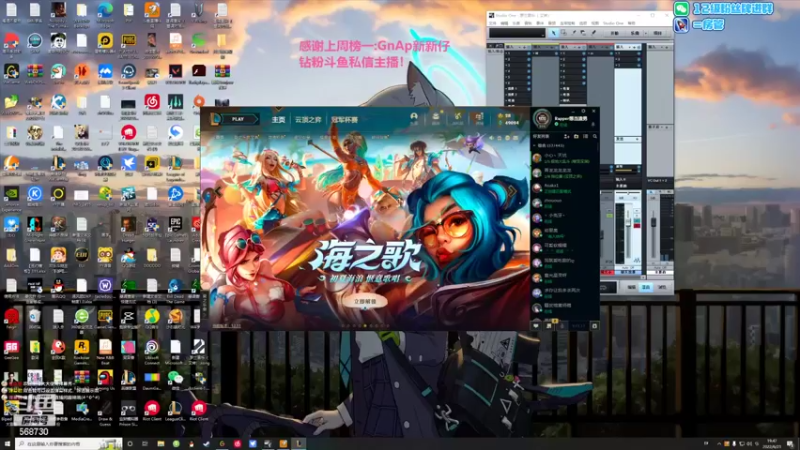Image resolution: width=800 pixels, height=450 pixels.
Task: Toggle the teal monitor button in mixer
Action: [x=637, y=218]
